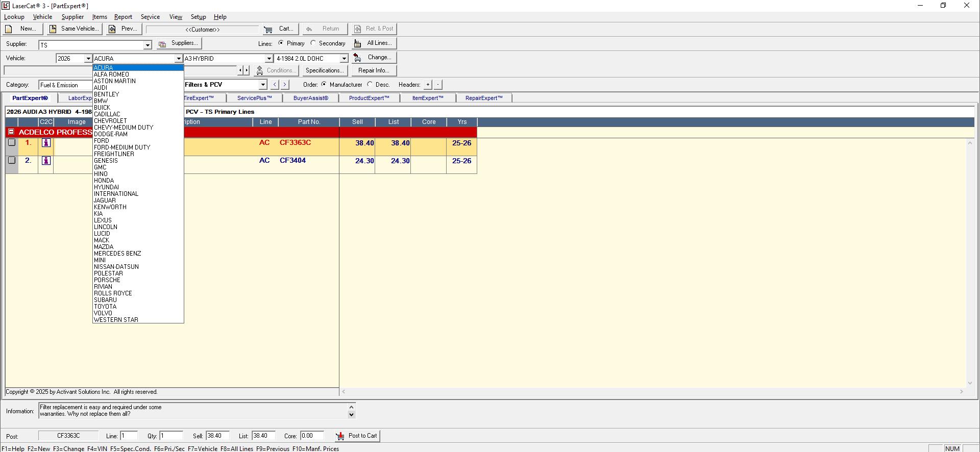The width and height of the screenshot is (980, 452).
Task: Click the Repair Info button
Action: click(373, 70)
